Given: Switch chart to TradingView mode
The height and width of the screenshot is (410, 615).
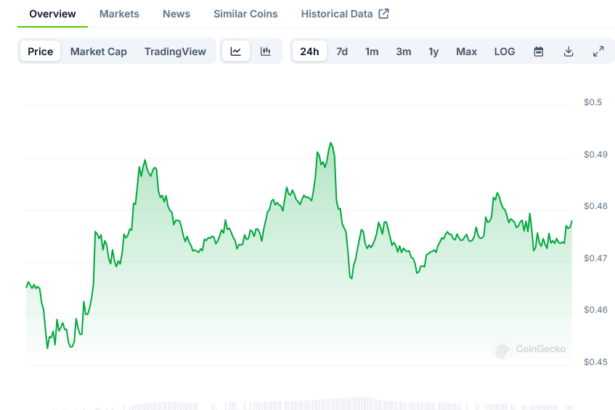Looking at the screenshot, I should pyautogui.click(x=176, y=51).
